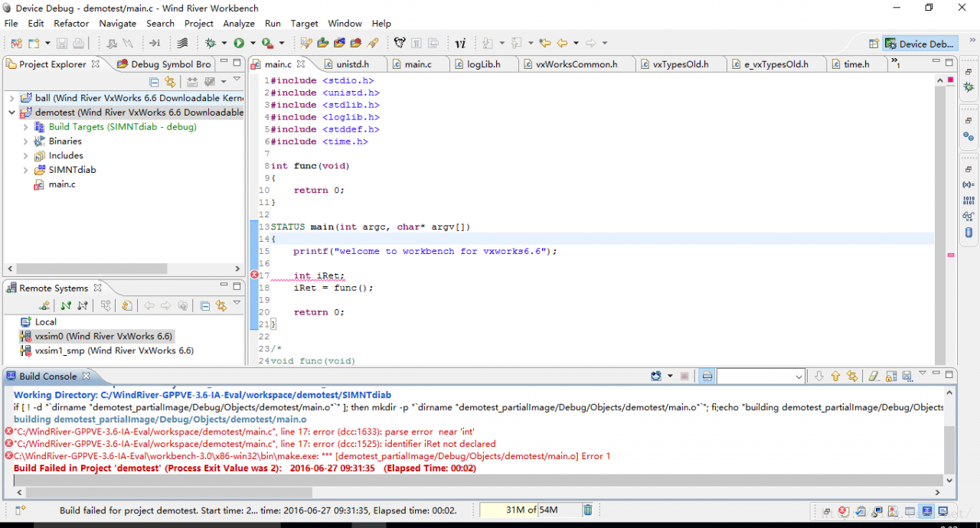The image size is (980, 528).
Task: Stop the build using the red stop icon
Action: coord(684,376)
